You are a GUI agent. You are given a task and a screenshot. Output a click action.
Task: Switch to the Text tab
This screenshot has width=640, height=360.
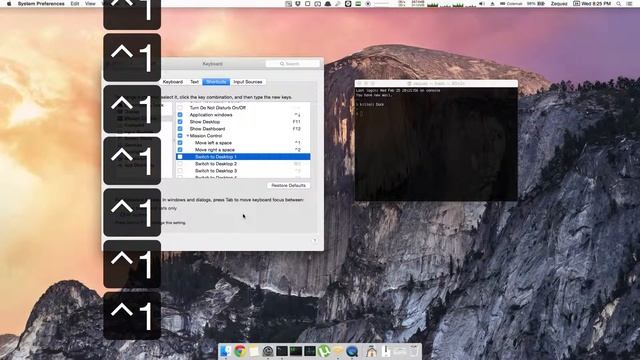[195, 82]
